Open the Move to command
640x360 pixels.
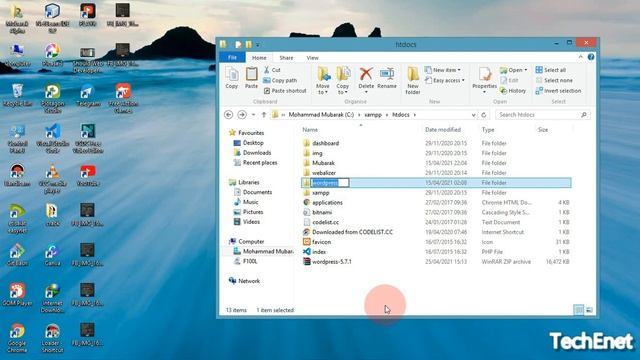coord(322,81)
